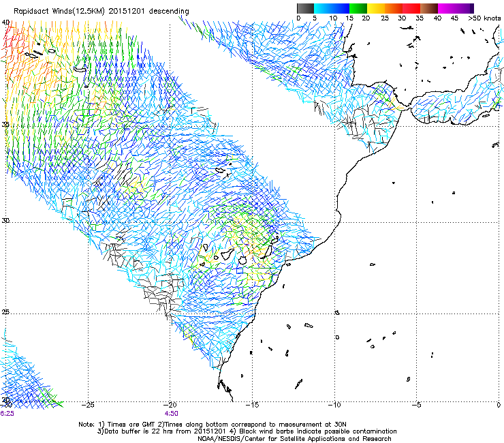The width and height of the screenshot is (504, 443).
Task: Click the 25 latitude label on left axis
Action: tap(5, 312)
